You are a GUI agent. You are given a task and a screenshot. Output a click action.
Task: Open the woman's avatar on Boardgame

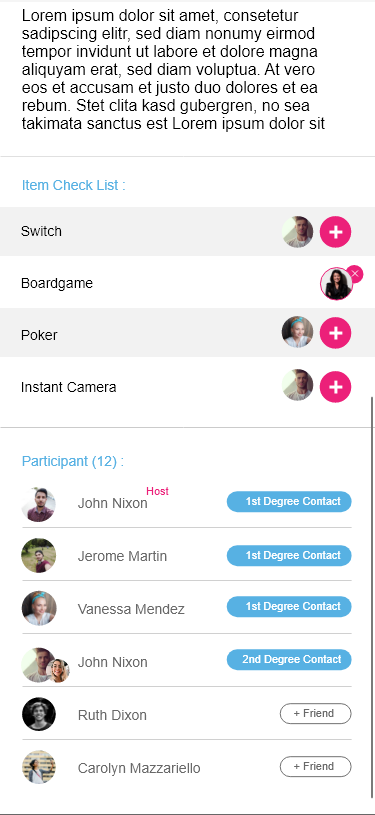click(337, 284)
